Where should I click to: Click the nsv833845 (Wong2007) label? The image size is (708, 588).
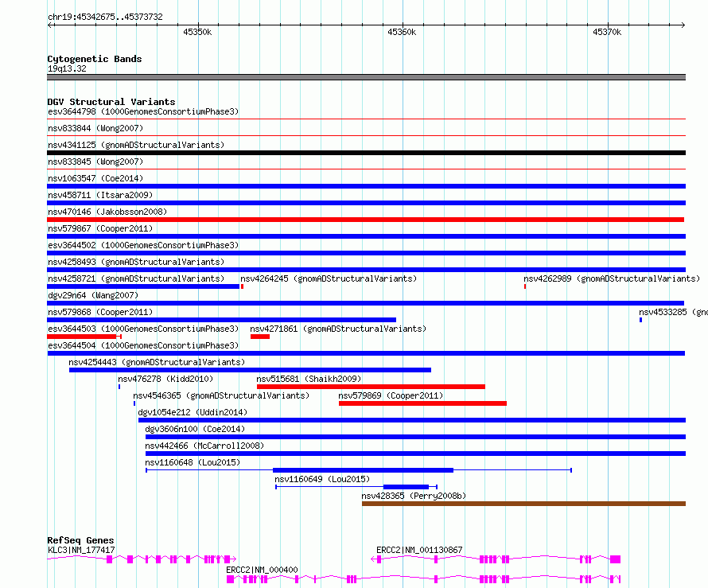tap(95, 162)
